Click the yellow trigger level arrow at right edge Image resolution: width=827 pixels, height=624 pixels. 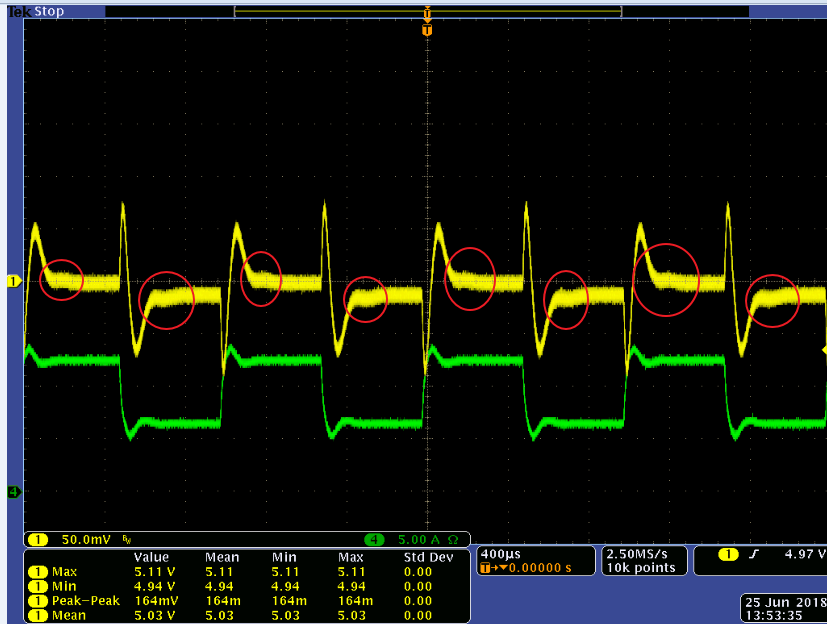pos(824,350)
